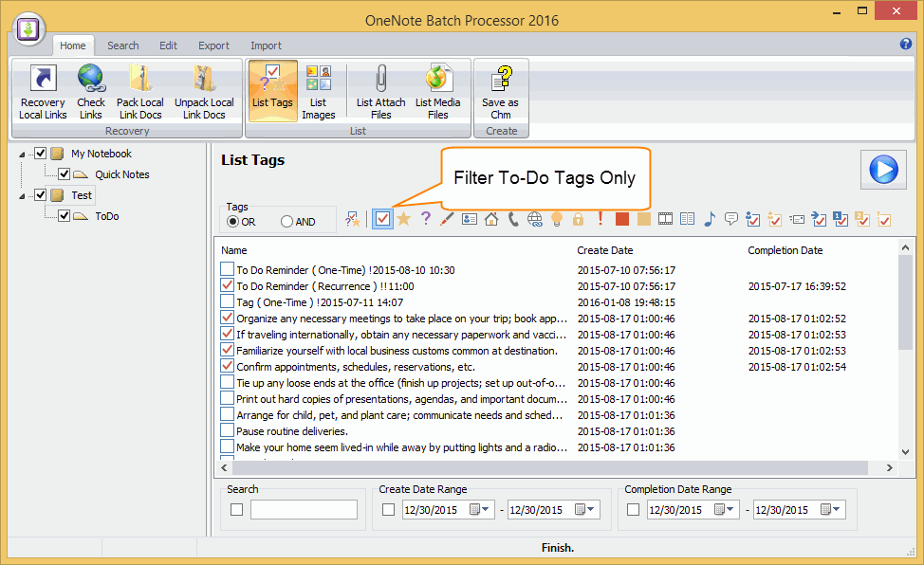Filter by the Web site globe tag
Image resolution: width=924 pixels, height=565 pixels.
click(x=535, y=219)
